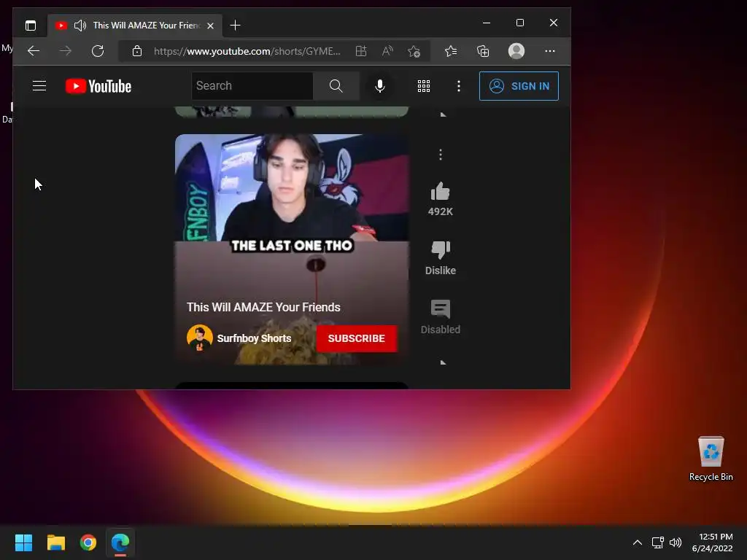
Task: Open the volume control in tray
Action: click(x=676, y=542)
